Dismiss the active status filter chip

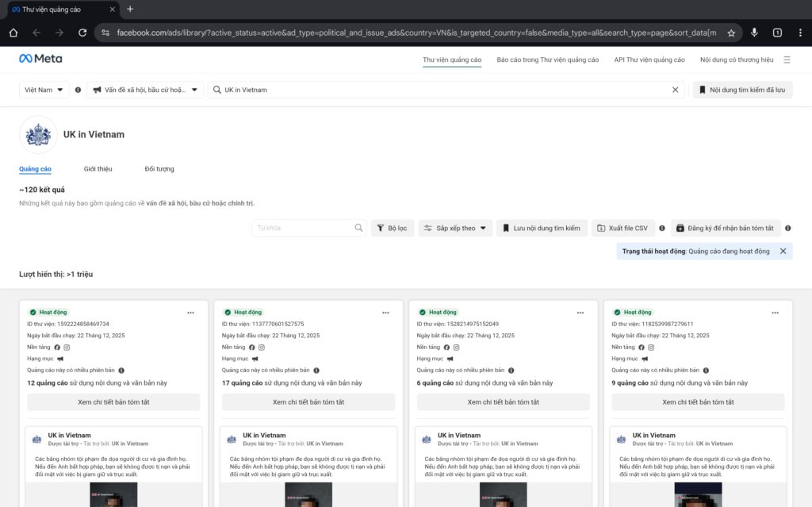(x=781, y=250)
